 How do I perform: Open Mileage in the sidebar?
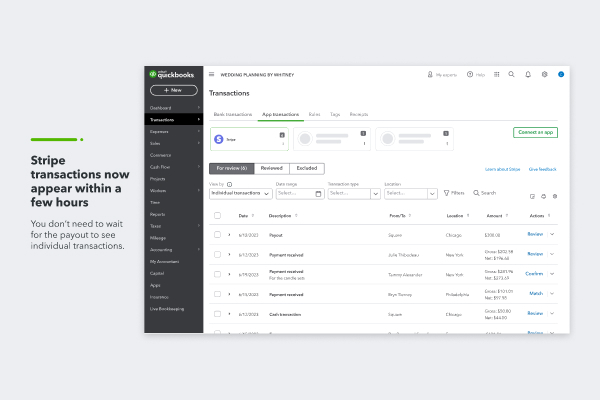click(158, 238)
